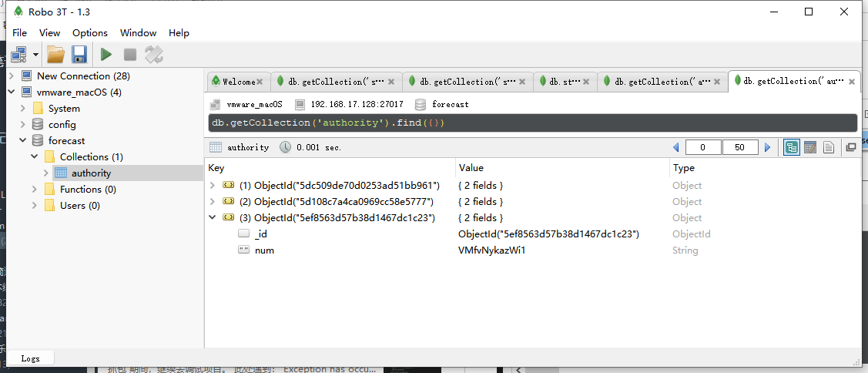The height and width of the screenshot is (373, 868).
Task: Open the Logs panel tab
Action: [31, 358]
